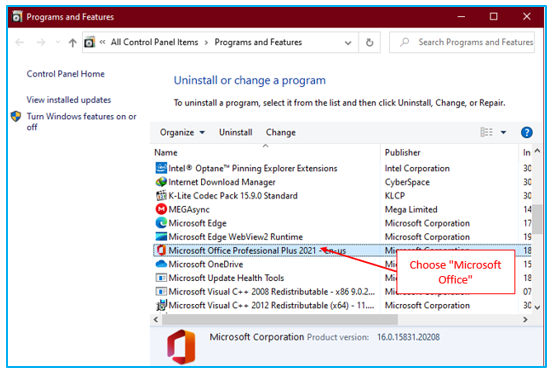Click the Intel Optane Pinning Explorer Extensions icon
The height and width of the screenshot is (375, 552).
coord(161,168)
